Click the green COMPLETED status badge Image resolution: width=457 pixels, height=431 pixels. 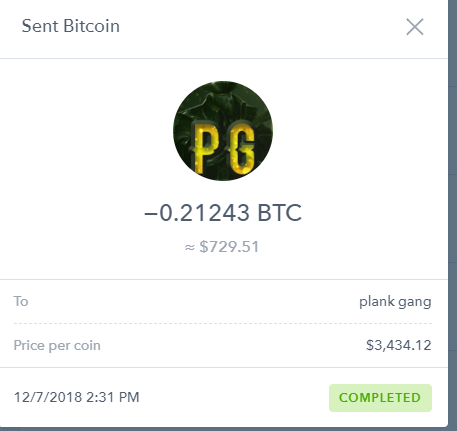(x=380, y=398)
